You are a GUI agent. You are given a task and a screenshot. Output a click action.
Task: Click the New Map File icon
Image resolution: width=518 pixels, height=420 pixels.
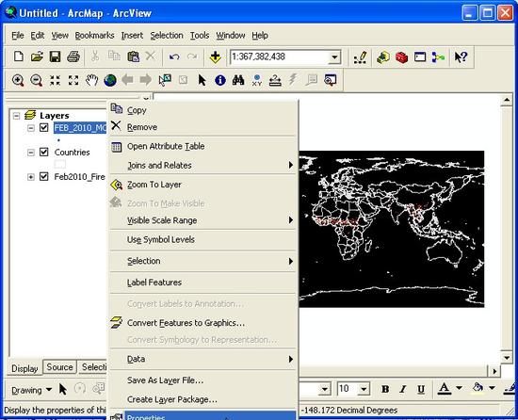(19, 57)
